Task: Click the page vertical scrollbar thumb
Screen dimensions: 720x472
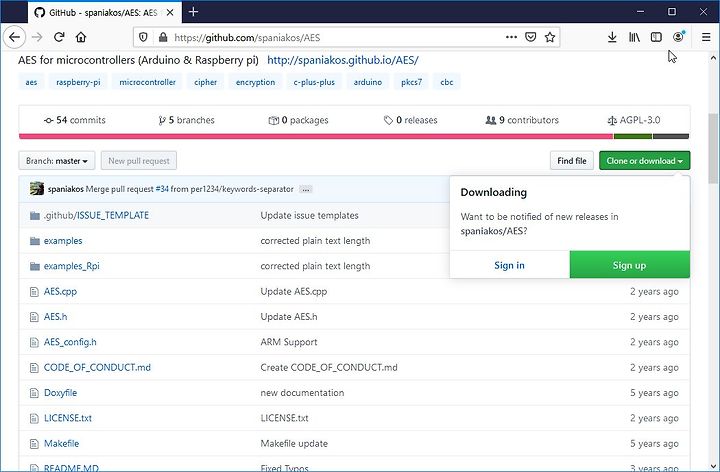Action: 713,148
